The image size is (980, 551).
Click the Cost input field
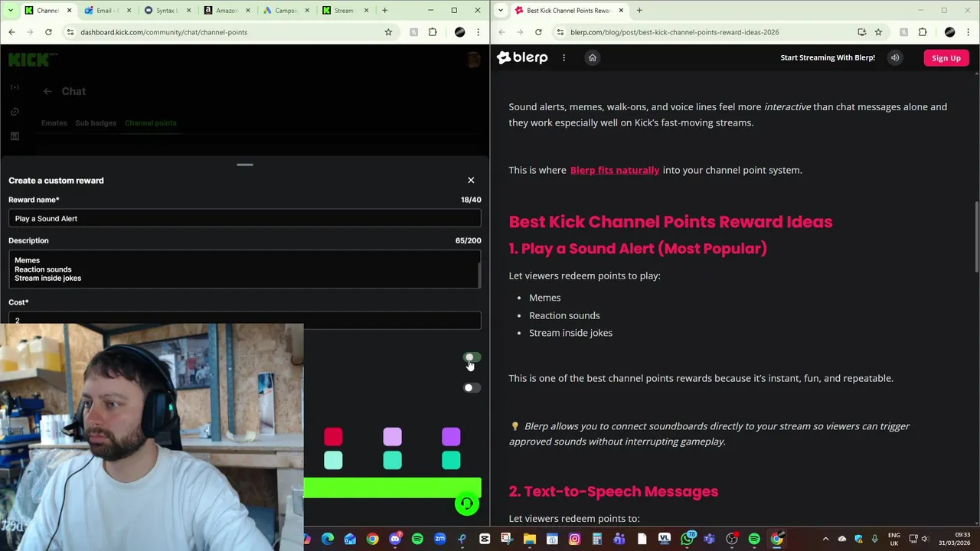[245, 320]
